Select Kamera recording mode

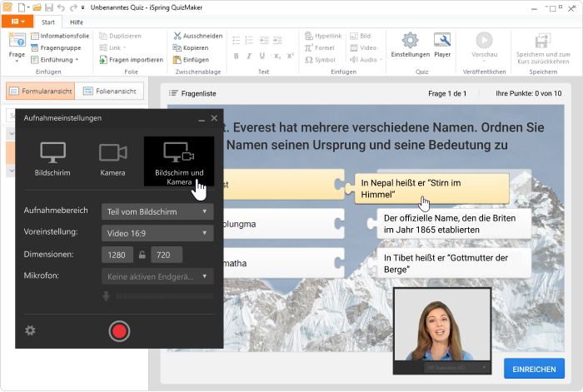coord(112,159)
